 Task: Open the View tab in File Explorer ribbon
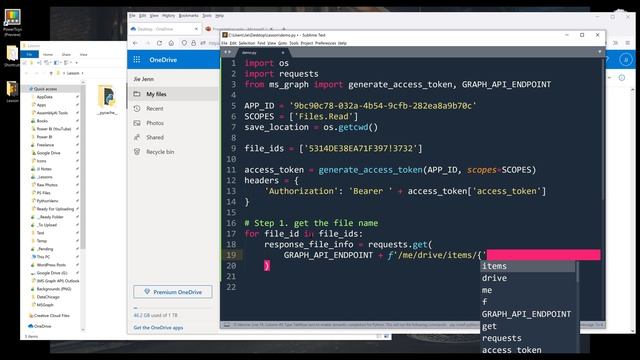click(x=83, y=54)
